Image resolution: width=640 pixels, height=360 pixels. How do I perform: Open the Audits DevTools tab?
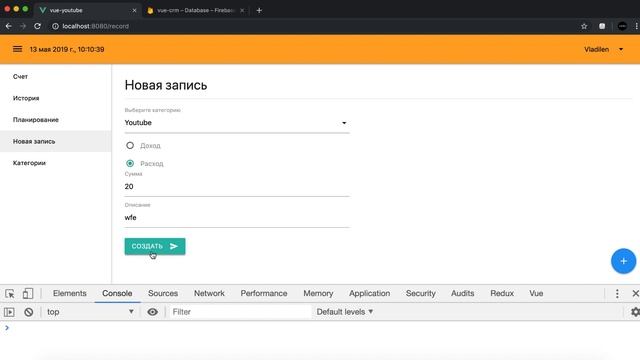point(462,293)
